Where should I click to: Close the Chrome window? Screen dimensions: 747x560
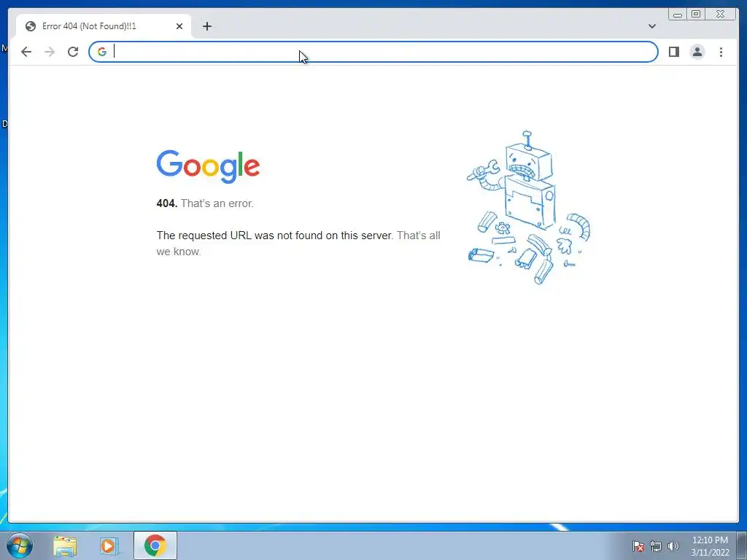[x=721, y=15]
